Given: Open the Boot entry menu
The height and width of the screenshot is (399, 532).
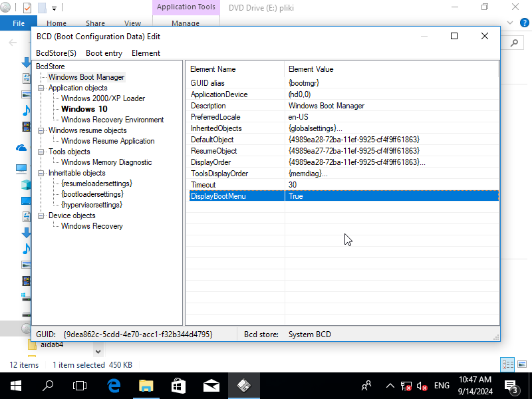Looking at the screenshot, I should coord(104,53).
